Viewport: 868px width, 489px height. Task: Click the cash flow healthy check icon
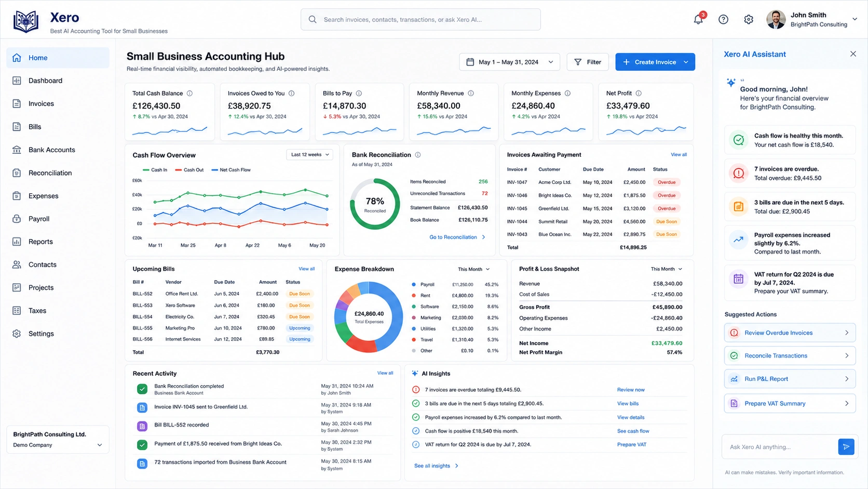738,140
